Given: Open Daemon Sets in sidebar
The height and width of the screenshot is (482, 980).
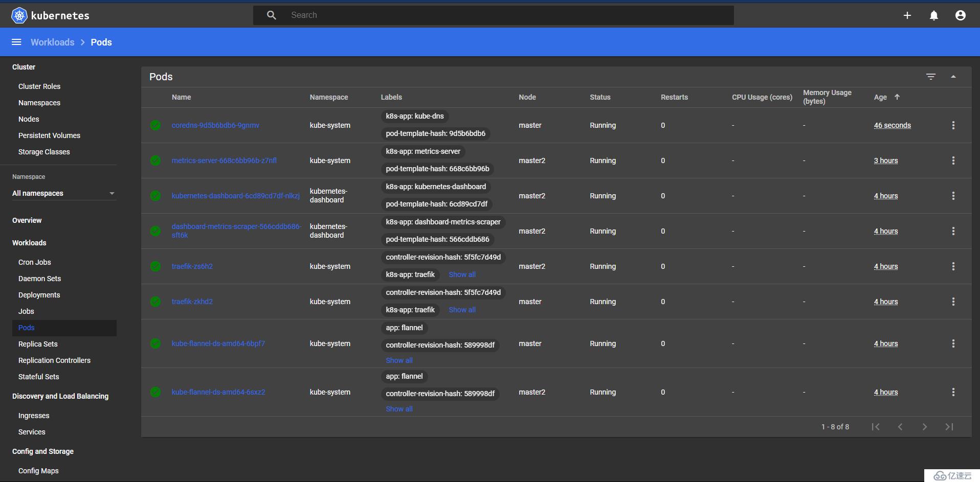Looking at the screenshot, I should coord(39,279).
